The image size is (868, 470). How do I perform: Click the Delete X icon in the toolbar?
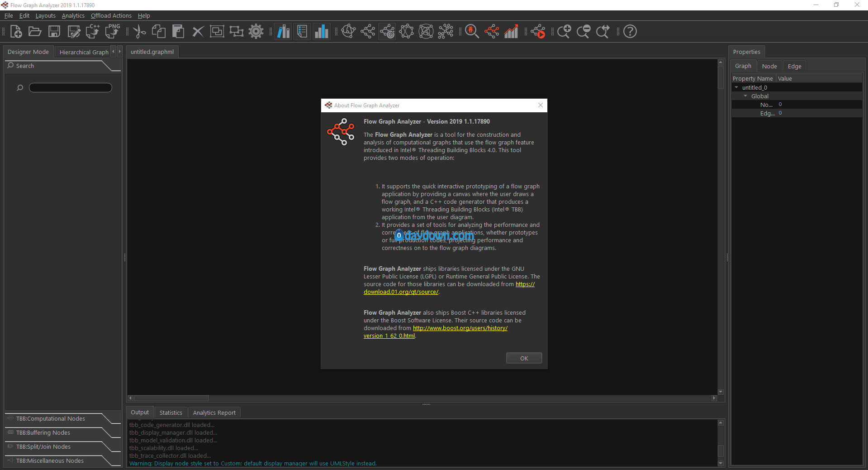[x=198, y=32]
